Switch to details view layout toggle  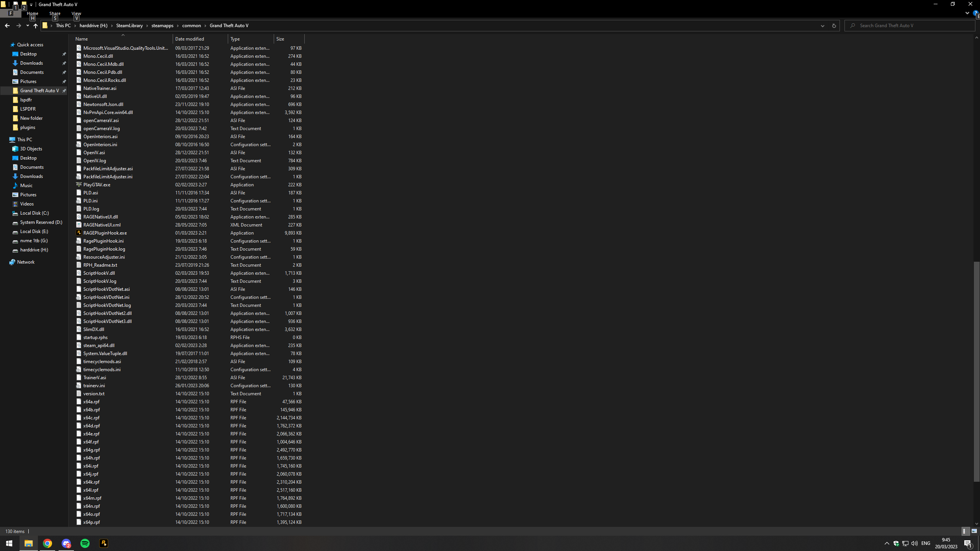(x=965, y=531)
